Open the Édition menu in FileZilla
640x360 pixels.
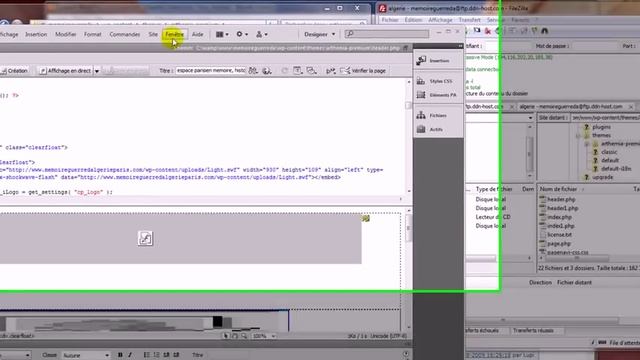point(413,20)
